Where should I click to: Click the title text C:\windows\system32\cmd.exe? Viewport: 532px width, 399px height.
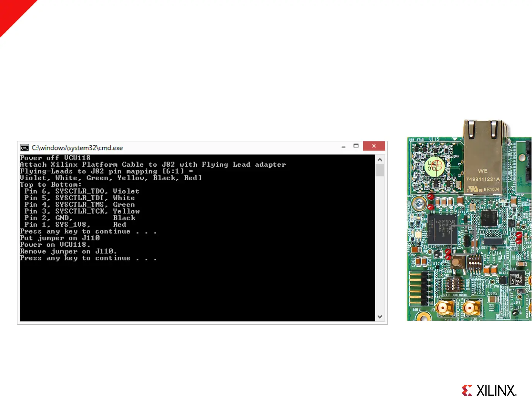pyautogui.click(x=77, y=148)
